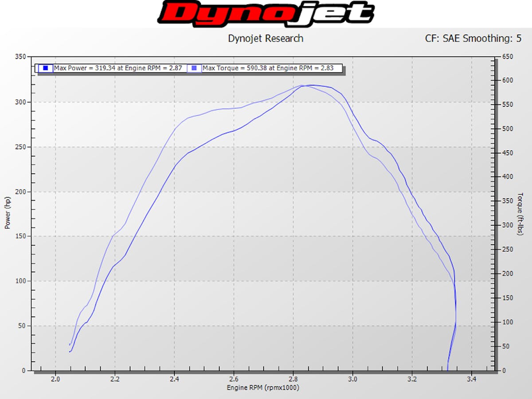Click the 3.2 tick on the RPM axis

click(411, 379)
